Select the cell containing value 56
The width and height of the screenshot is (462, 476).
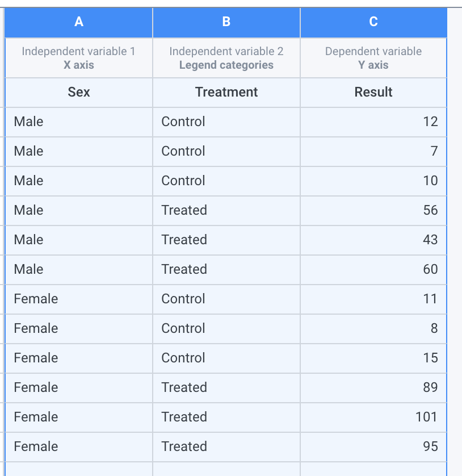click(x=373, y=210)
